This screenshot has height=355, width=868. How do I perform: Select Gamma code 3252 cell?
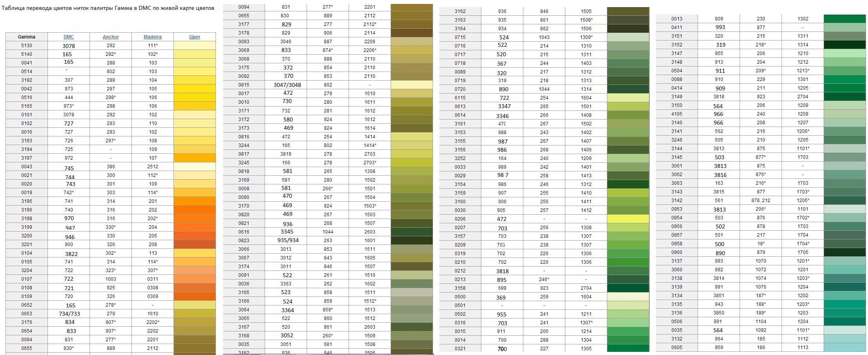tap(460, 158)
